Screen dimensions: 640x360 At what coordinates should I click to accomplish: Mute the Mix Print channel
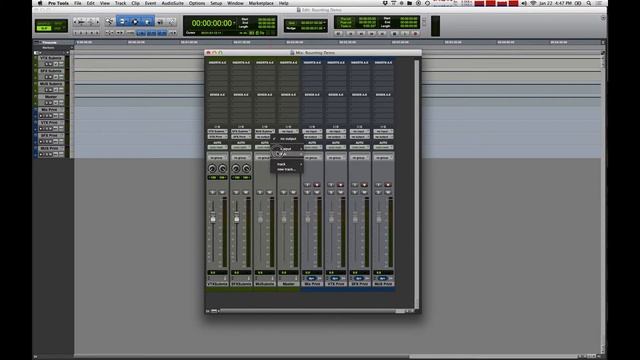(317, 192)
